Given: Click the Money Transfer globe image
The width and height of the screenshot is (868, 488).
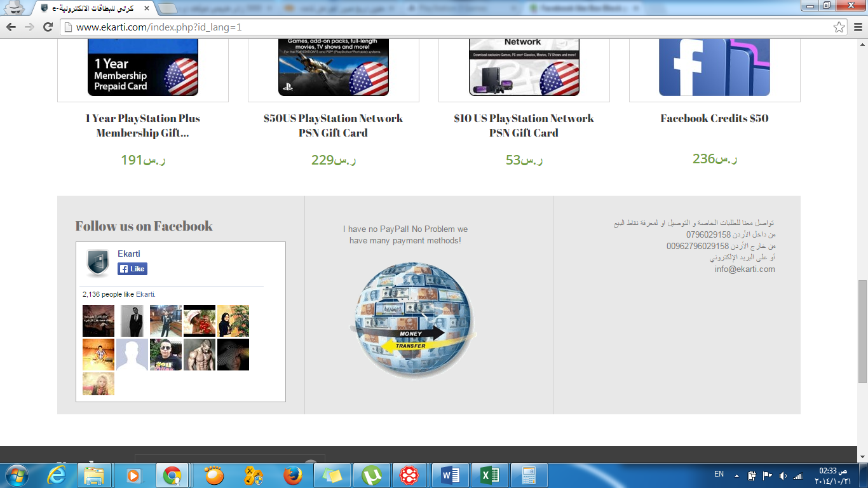Looking at the screenshot, I should pos(413,320).
